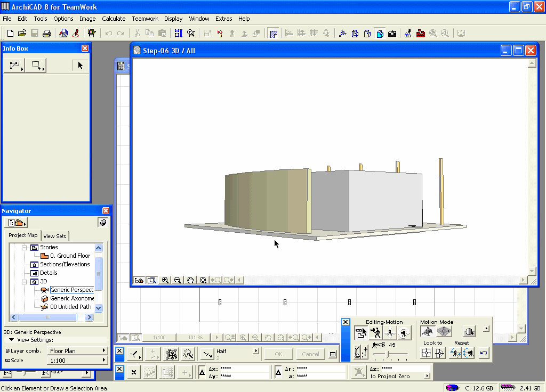The image size is (546, 392).
Task: Select the pan hand icon in 3D window
Action: pos(190,280)
